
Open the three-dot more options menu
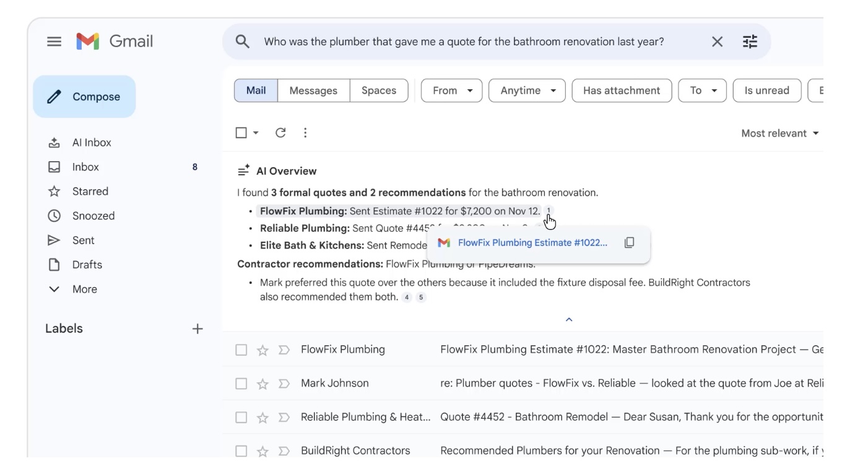pyautogui.click(x=305, y=133)
